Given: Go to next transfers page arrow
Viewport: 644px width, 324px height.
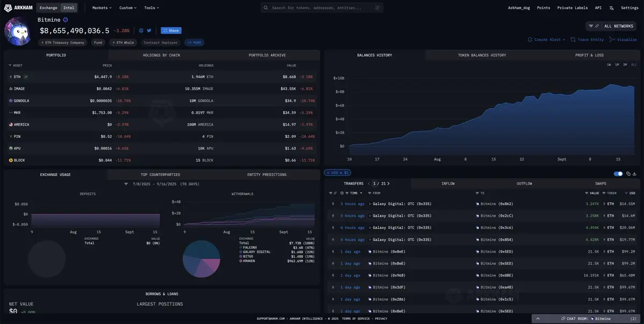Looking at the screenshot, I should (388, 183).
